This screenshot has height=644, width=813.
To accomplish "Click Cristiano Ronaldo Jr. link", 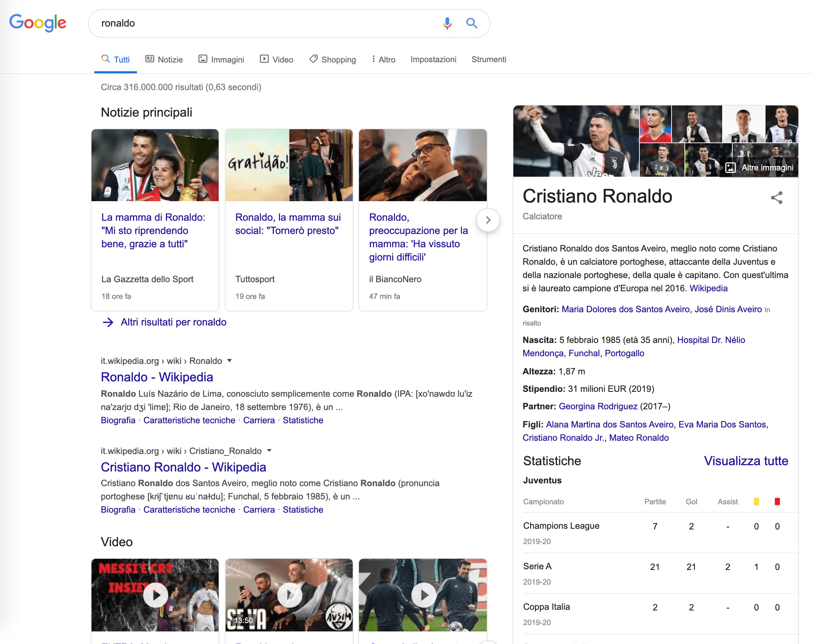I will [x=563, y=437].
